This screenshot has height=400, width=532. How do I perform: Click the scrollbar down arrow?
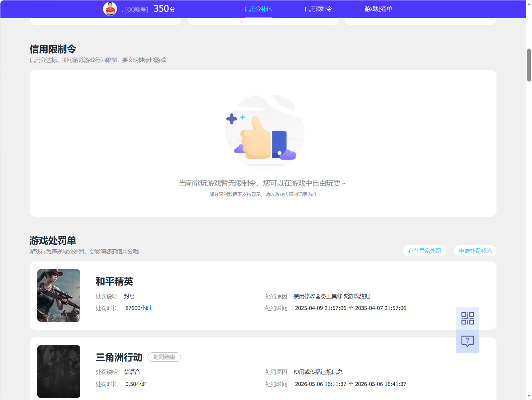[529, 396]
